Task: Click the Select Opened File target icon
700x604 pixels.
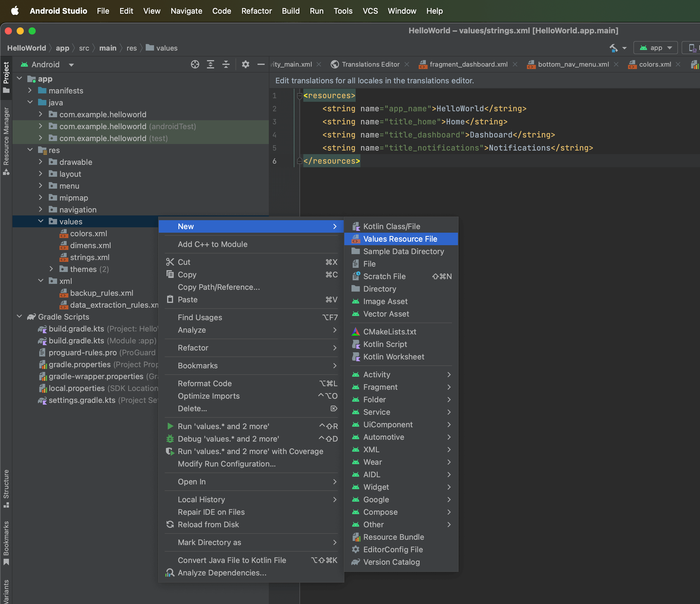Action: pos(195,64)
